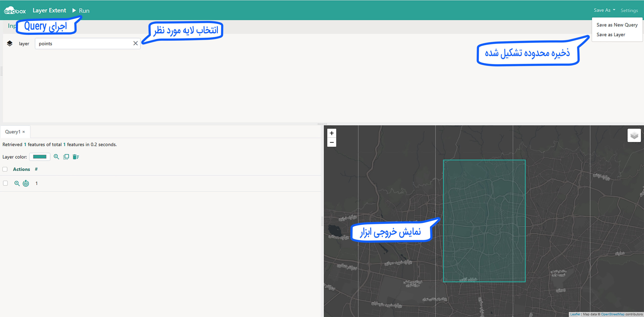644x317 pixels.
Task: Clear the points layer selection
Action: 135,43
